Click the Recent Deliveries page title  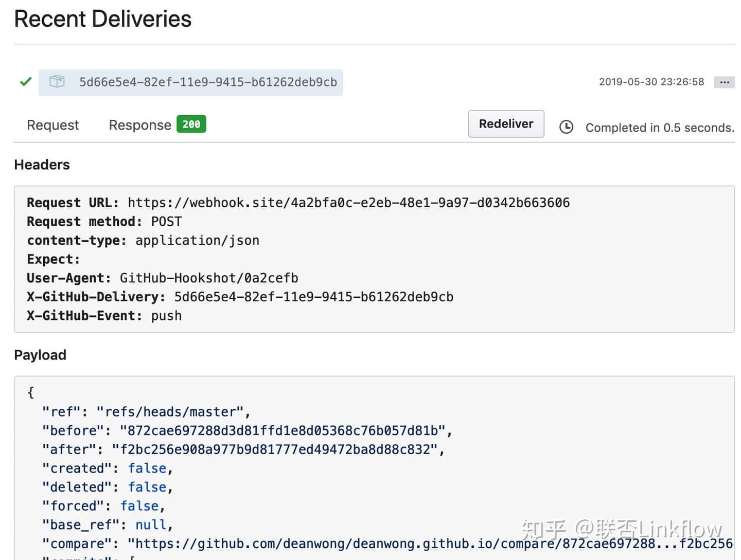click(x=103, y=19)
